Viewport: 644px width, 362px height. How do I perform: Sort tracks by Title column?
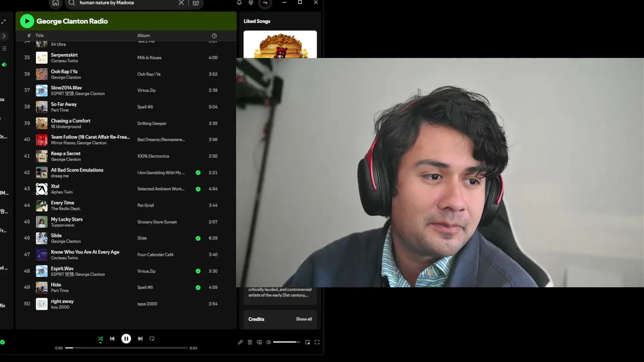pos(40,36)
